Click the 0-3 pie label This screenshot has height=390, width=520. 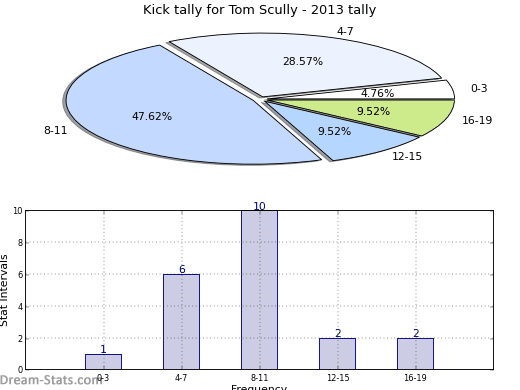click(x=479, y=88)
